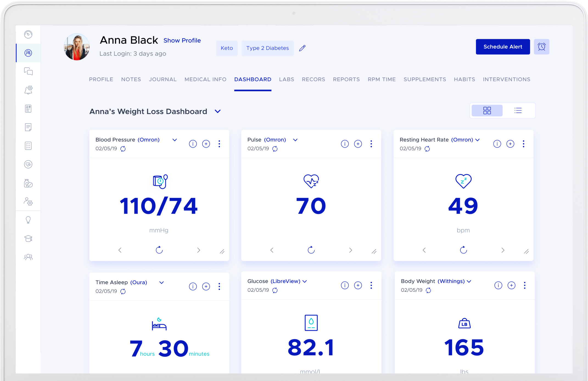This screenshot has height=381, width=588.
Task: Open Pulse card three-dot menu
Action: tap(371, 144)
